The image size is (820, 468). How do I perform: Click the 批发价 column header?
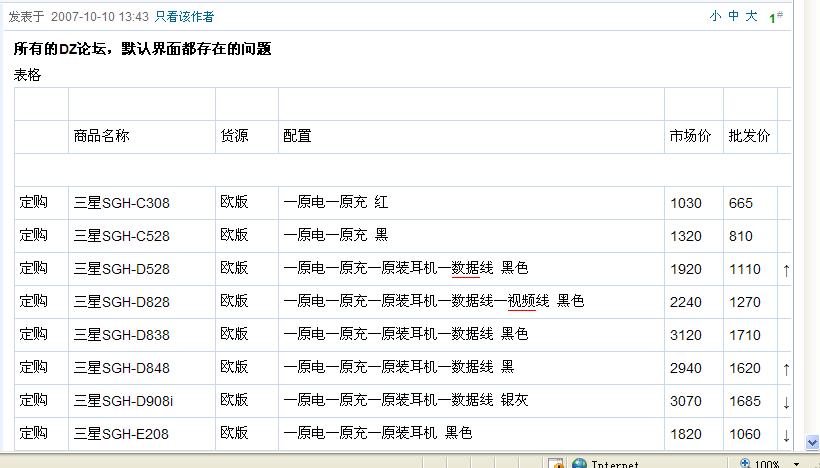pyautogui.click(x=749, y=136)
